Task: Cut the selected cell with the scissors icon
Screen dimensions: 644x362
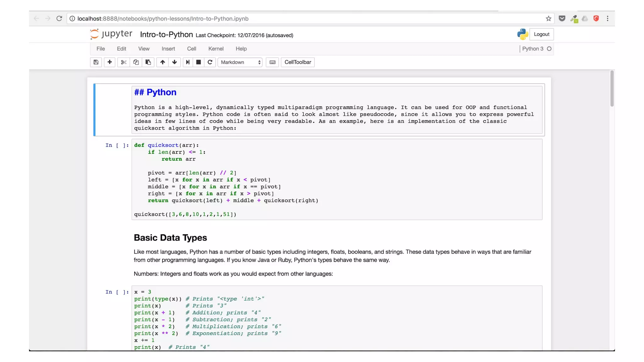Action: click(123, 62)
